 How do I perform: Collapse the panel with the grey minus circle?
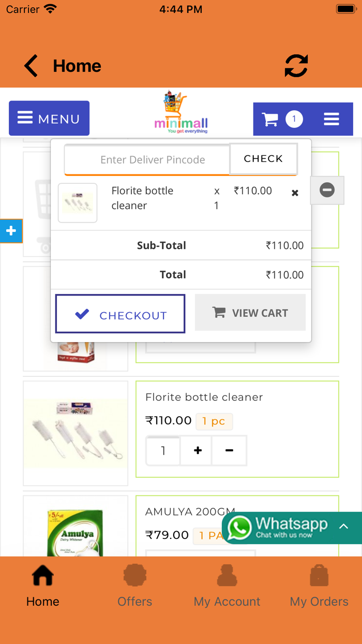(x=327, y=190)
